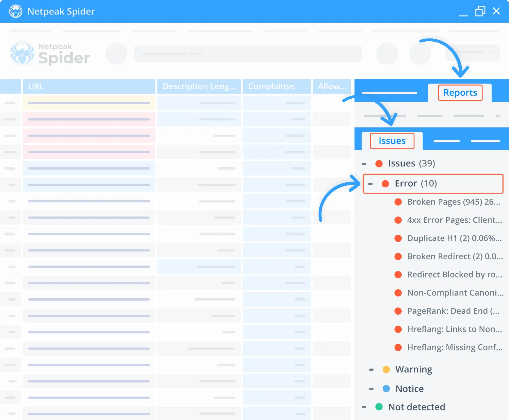Click the red dot beside PageRank: Dead End
509x420 pixels.
pyautogui.click(x=398, y=311)
